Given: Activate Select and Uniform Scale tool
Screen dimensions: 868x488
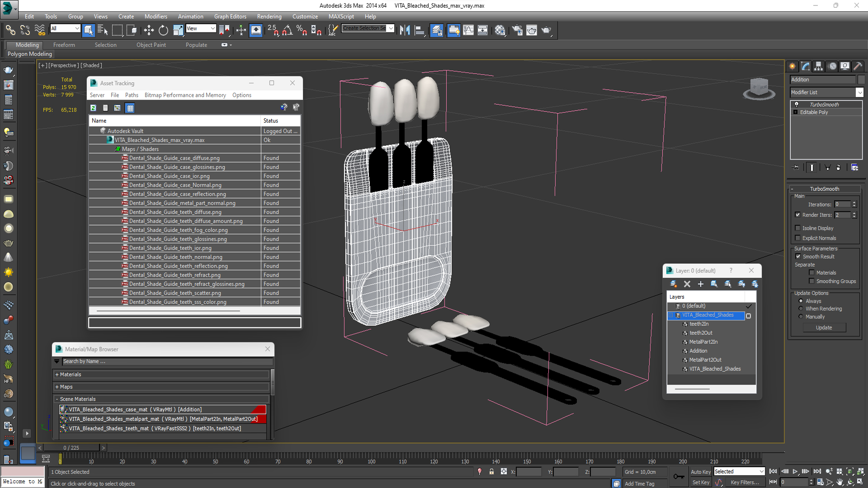Looking at the screenshot, I should (178, 30).
